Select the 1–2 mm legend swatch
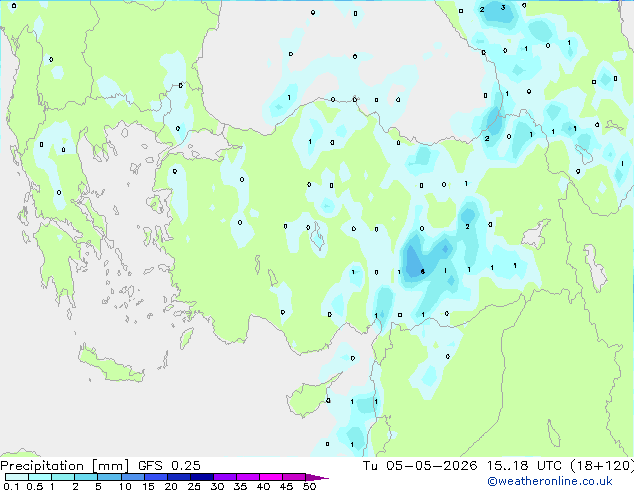 coord(63,477)
